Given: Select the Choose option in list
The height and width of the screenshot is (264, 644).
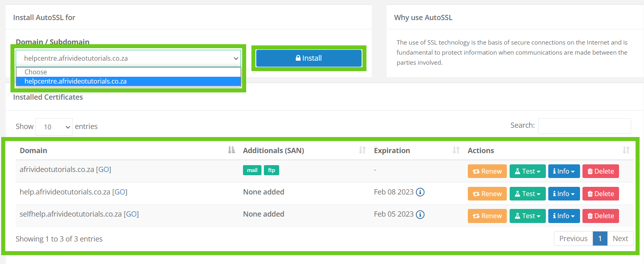Looking at the screenshot, I should [128, 72].
